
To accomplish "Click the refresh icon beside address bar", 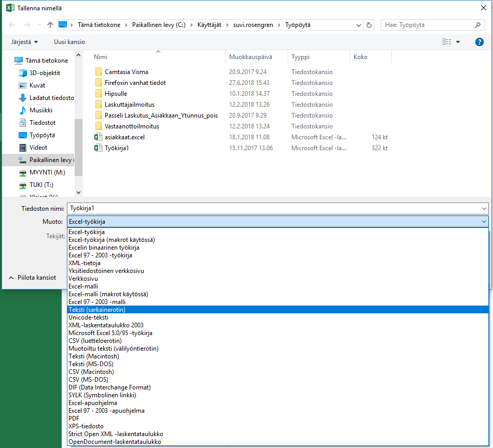I will (x=369, y=25).
